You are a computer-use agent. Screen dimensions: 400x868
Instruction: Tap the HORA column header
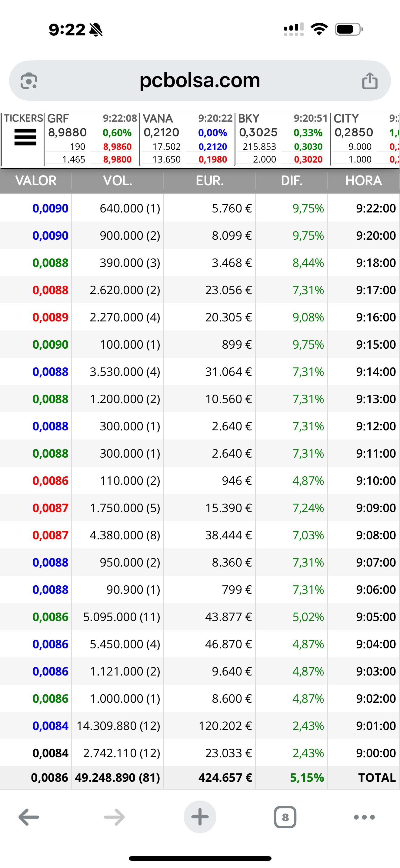click(x=364, y=181)
